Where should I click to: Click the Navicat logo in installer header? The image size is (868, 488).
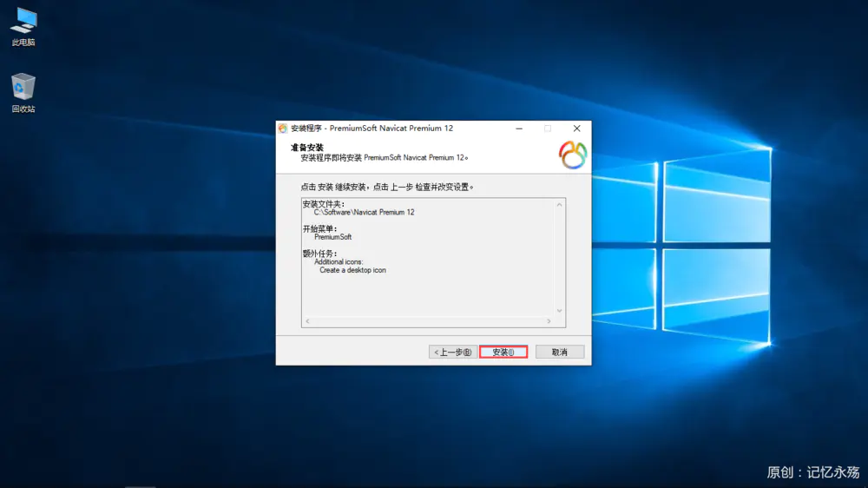[x=572, y=155]
